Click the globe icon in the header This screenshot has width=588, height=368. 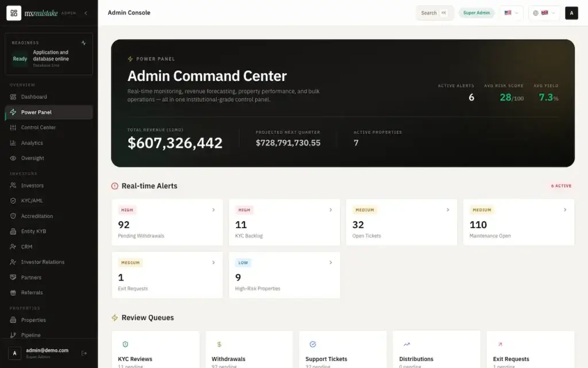[x=536, y=13]
